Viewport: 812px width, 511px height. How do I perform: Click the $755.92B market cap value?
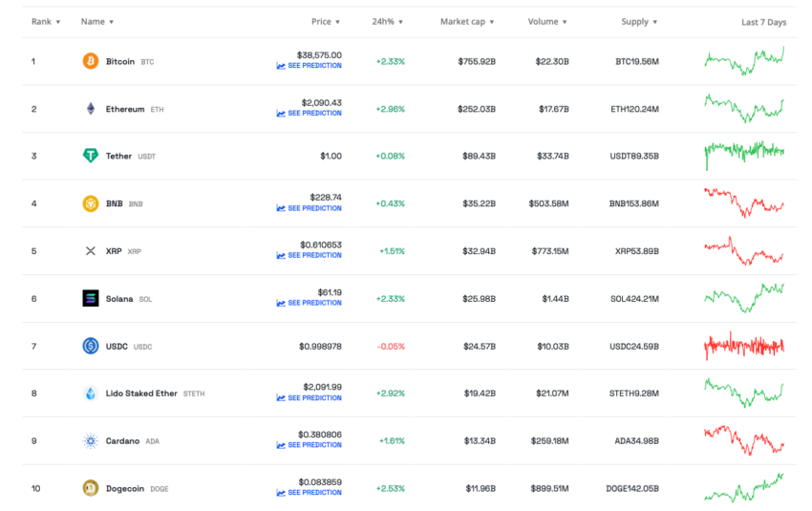pyautogui.click(x=477, y=62)
